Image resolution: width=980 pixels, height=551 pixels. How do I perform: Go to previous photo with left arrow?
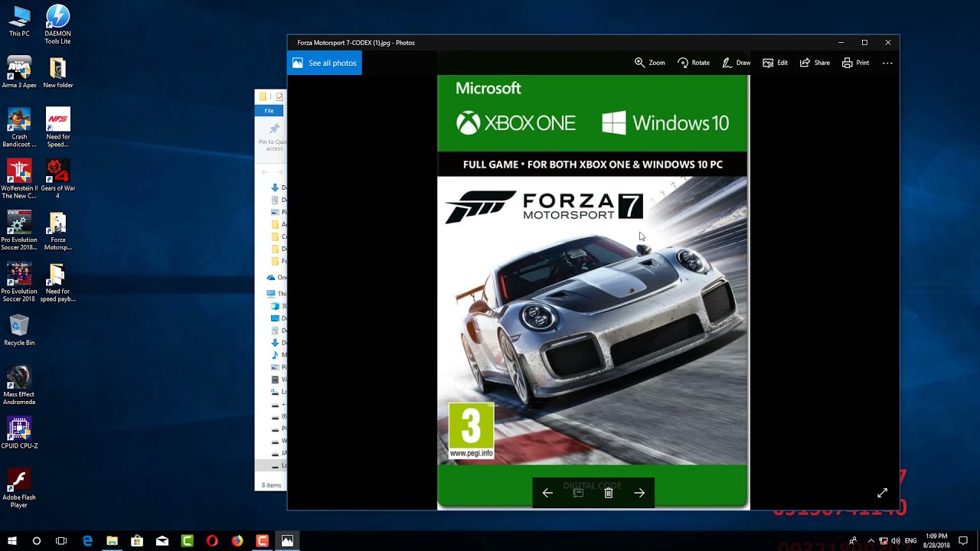pos(547,493)
